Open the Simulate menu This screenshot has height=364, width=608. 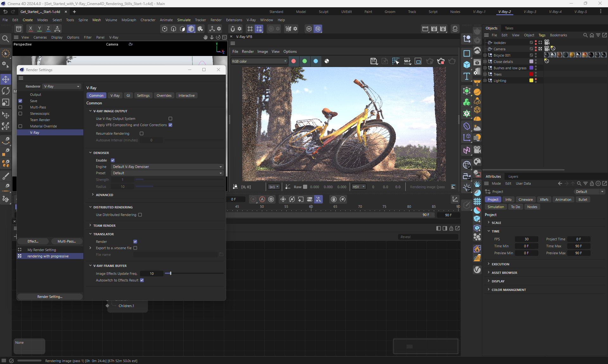184,20
